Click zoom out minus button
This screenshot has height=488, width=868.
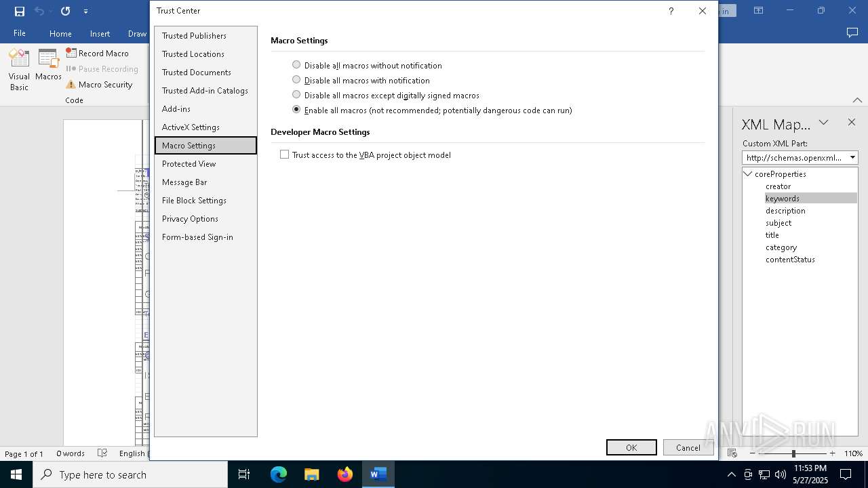[753, 453]
